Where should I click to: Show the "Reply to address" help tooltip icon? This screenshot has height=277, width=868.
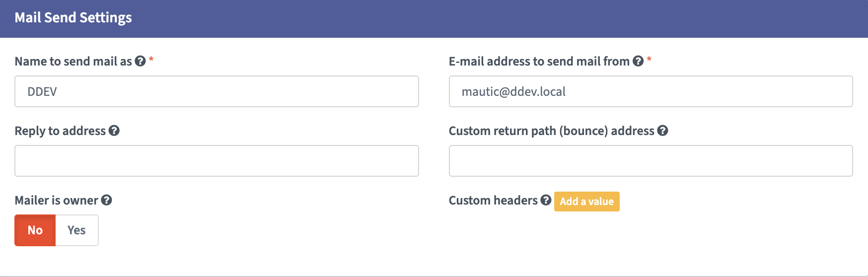coord(114,131)
